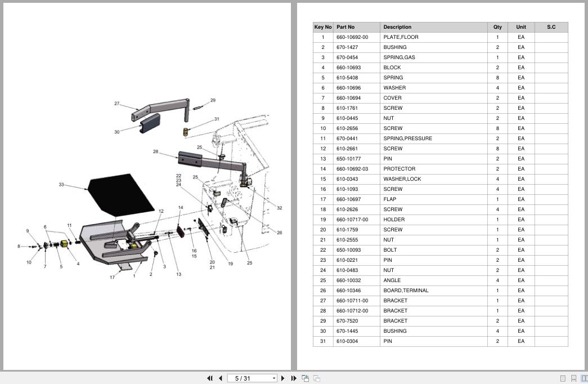Switch to continuous page layout

573,378
